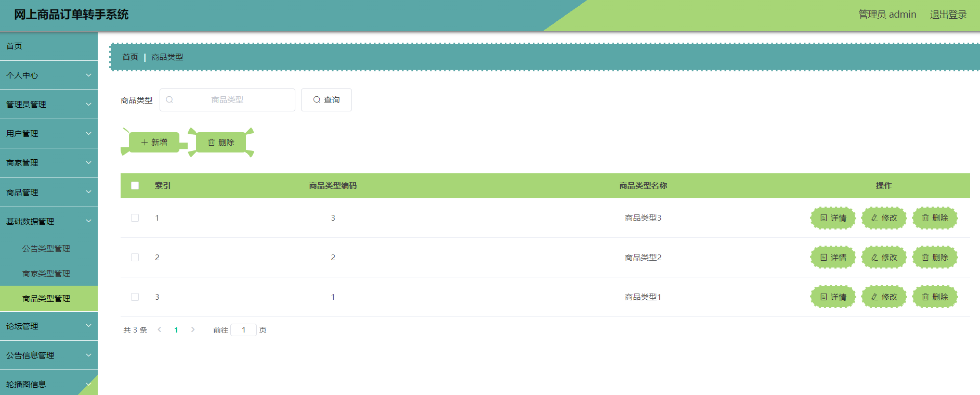The width and height of the screenshot is (980, 395).
Task: Open 公告类型管理 submenu item
Action: pyautogui.click(x=49, y=249)
